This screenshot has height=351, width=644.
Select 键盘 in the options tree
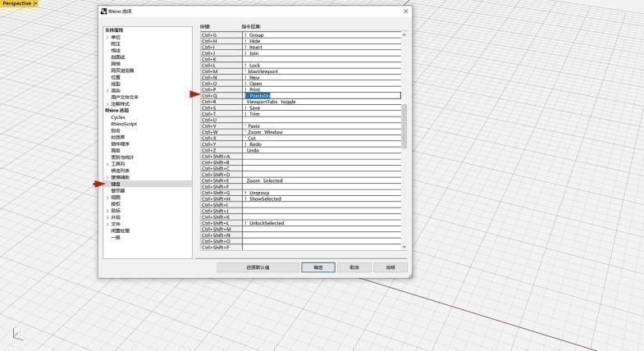click(x=116, y=184)
